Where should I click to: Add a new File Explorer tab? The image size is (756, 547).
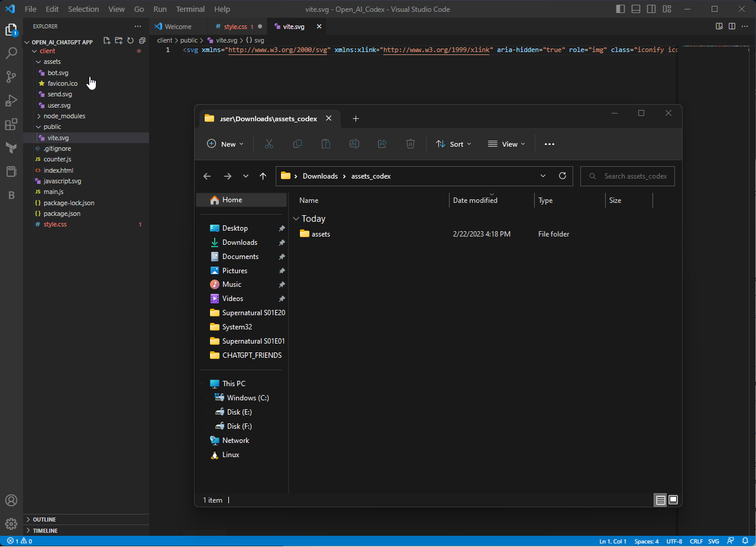356,118
